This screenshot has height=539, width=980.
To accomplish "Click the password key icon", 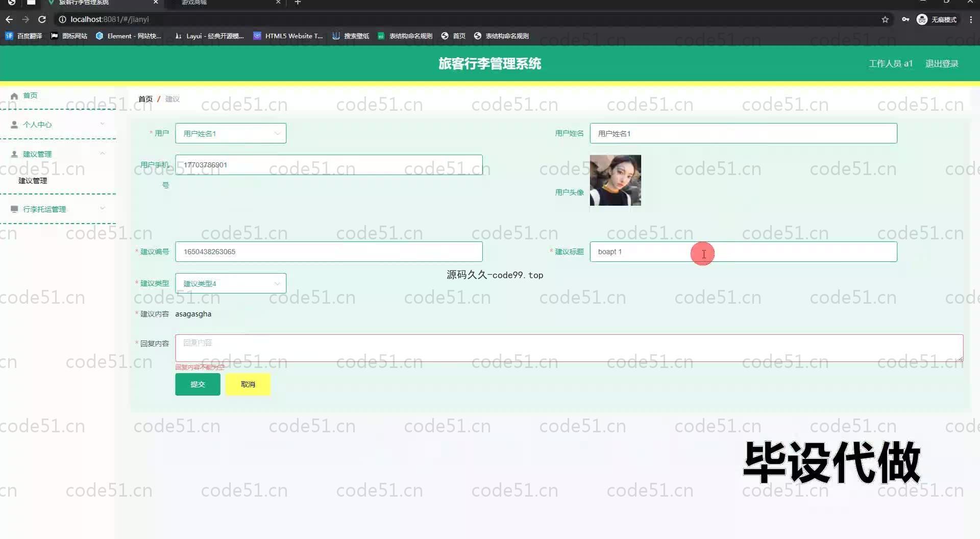I will [x=905, y=19].
